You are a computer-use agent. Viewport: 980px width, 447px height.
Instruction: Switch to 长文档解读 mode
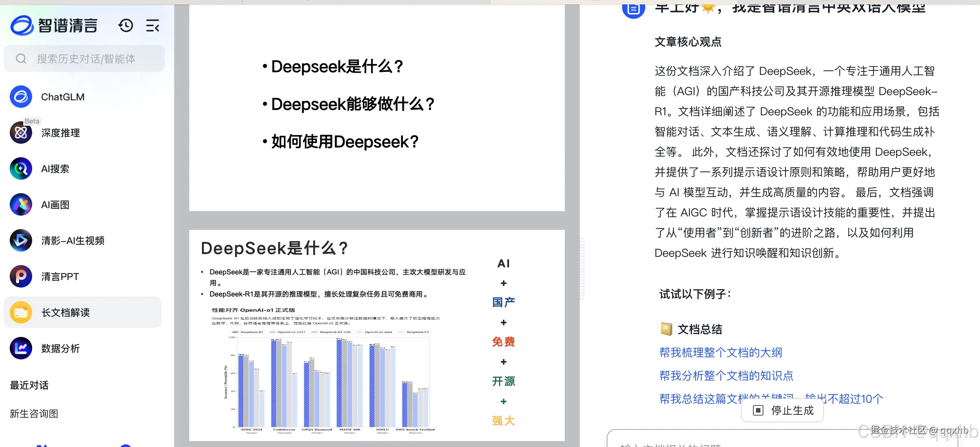[x=65, y=312]
